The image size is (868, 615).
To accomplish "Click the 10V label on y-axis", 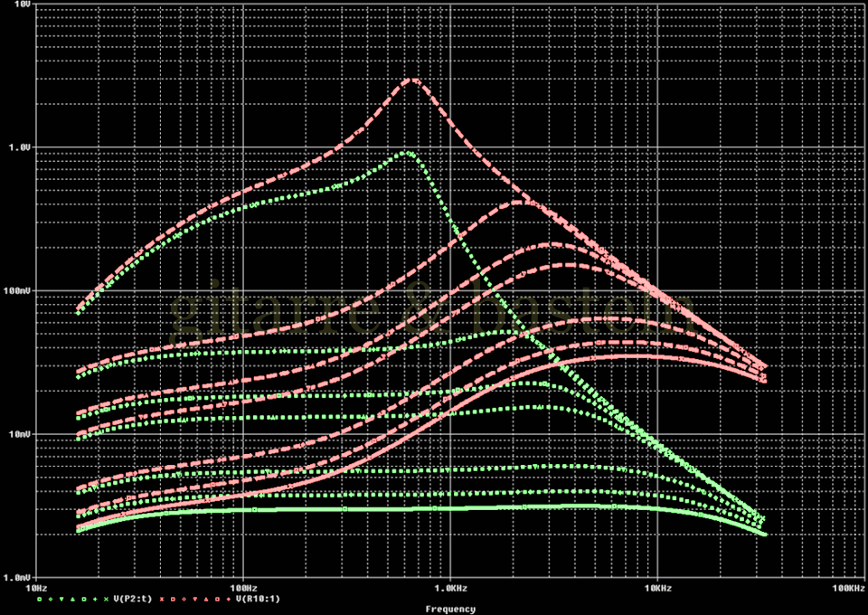I will click(20, 6).
